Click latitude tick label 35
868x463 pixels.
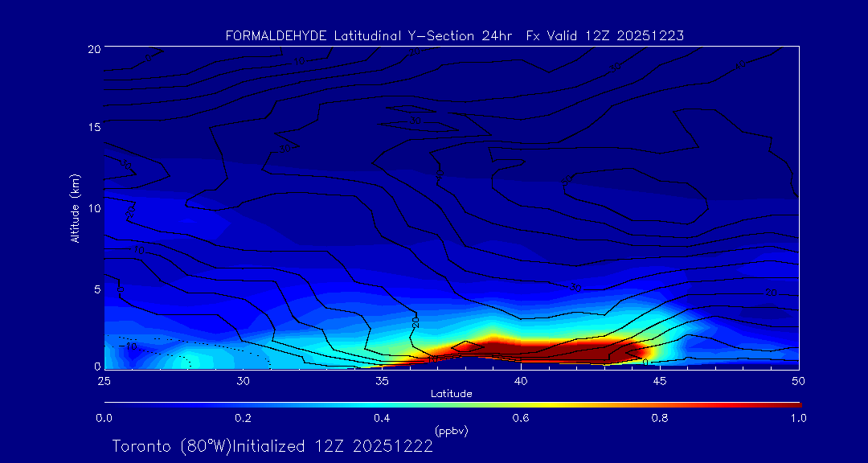(x=382, y=380)
